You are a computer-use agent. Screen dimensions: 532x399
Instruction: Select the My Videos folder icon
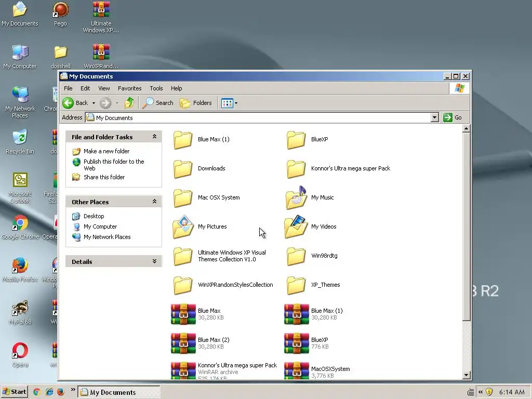click(x=296, y=227)
